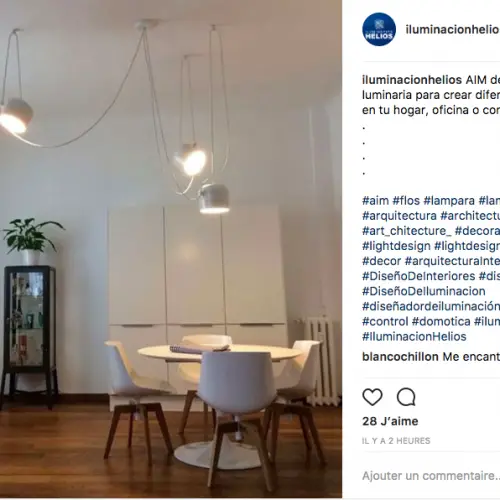Click the iluminacionhelios name in caption

412,80
